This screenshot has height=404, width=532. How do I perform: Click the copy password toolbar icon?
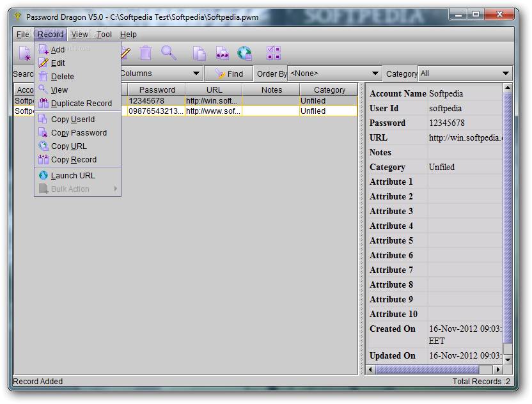(223, 53)
